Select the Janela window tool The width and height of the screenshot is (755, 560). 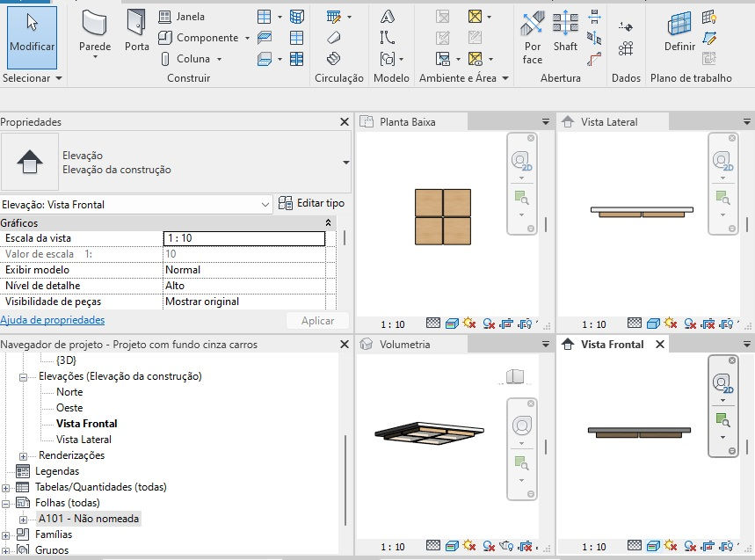[x=182, y=17]
